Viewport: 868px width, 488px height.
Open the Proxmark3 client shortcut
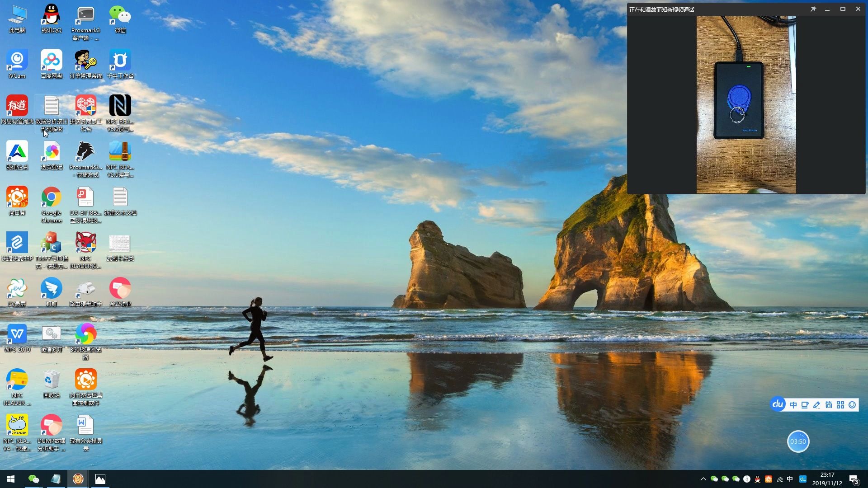point(85,17)
